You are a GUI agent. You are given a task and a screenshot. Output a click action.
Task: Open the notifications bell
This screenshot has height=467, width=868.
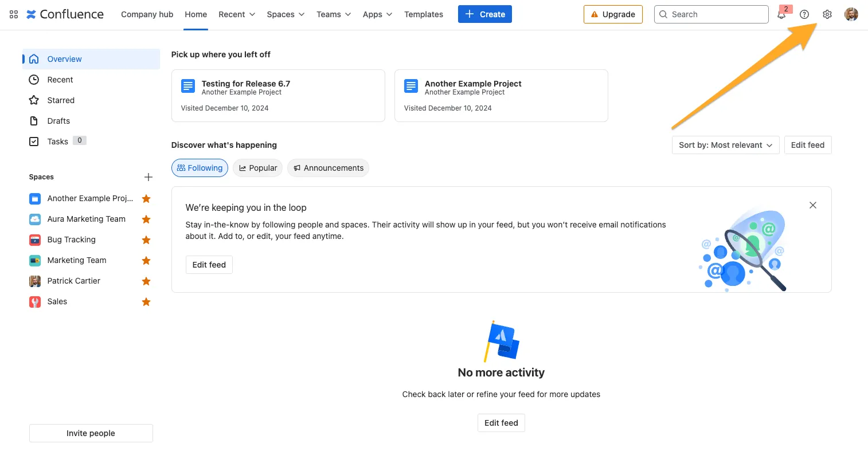[x=781, y=15]
